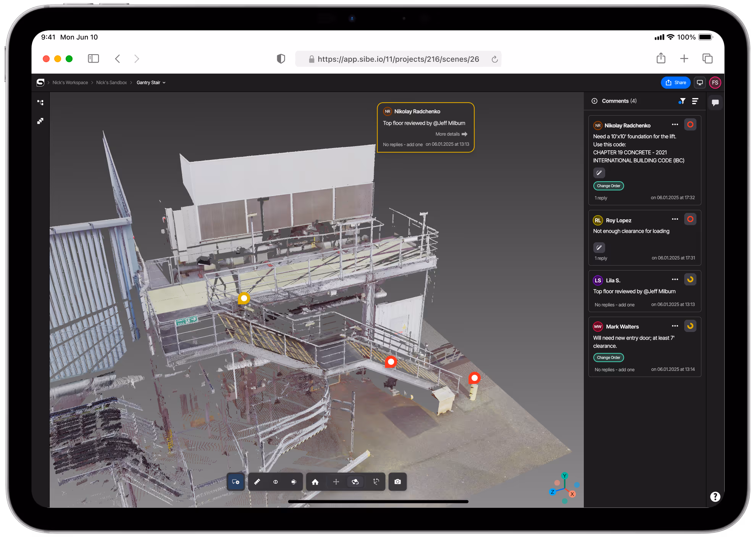
Task: Click Change Order tag on Nikolay's comment
Action: pyautogui.click(x=609, y=186)
